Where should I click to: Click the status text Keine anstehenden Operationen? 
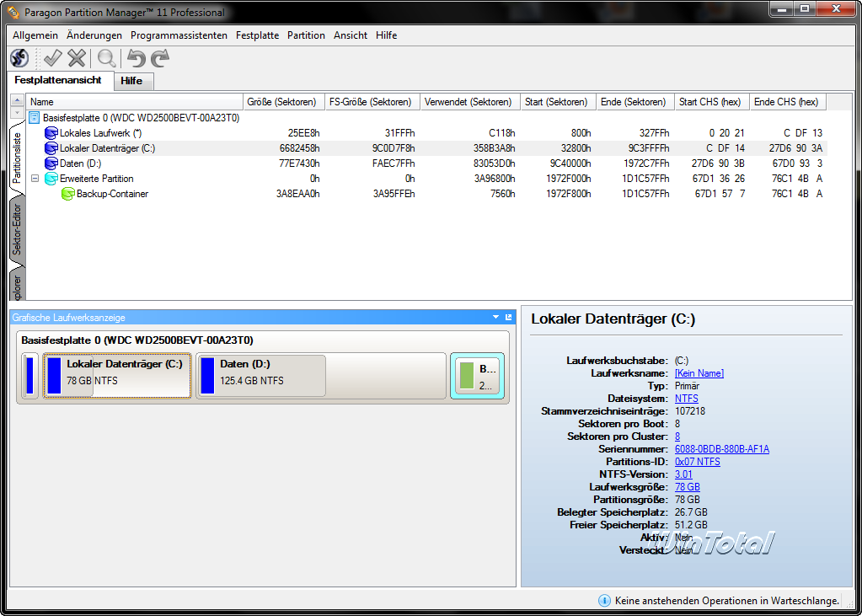point(727,600)
